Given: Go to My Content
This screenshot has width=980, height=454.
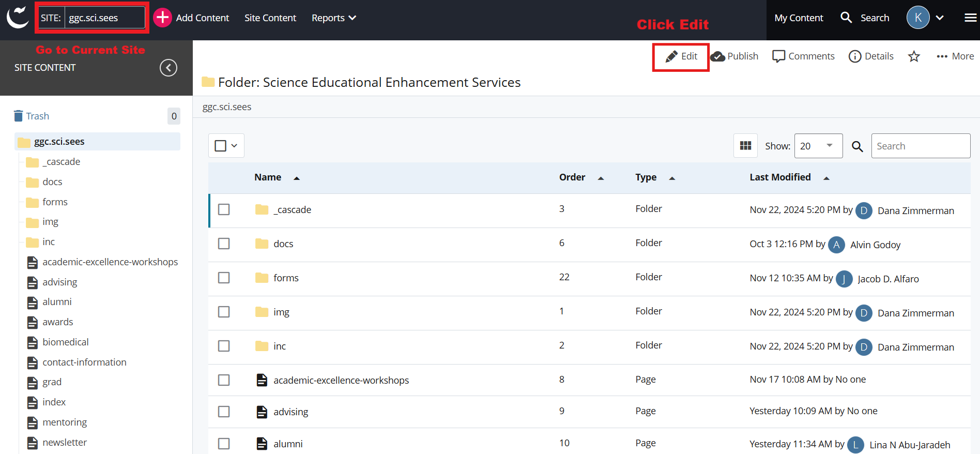Looking at the screenshot, I should (799, 18).
